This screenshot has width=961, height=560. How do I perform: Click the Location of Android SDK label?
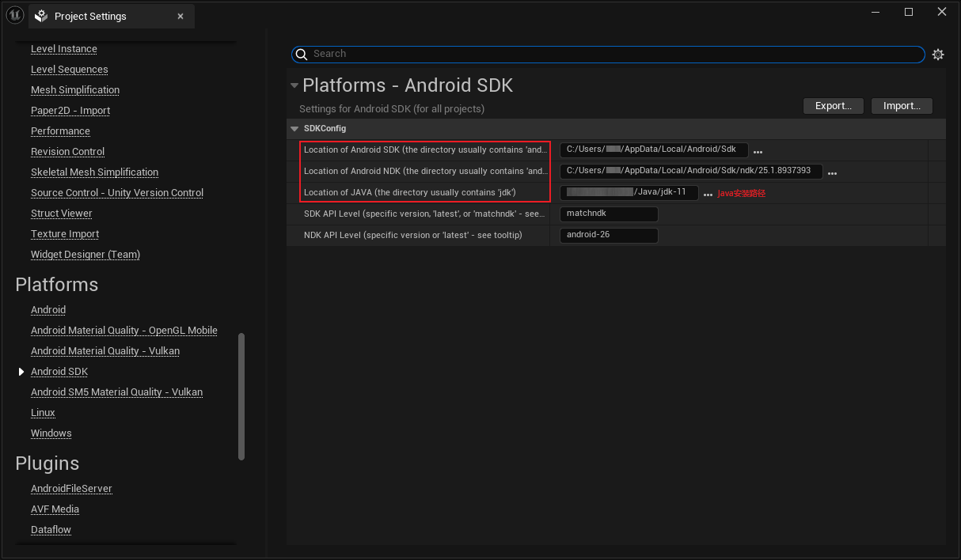coord(425,150)
